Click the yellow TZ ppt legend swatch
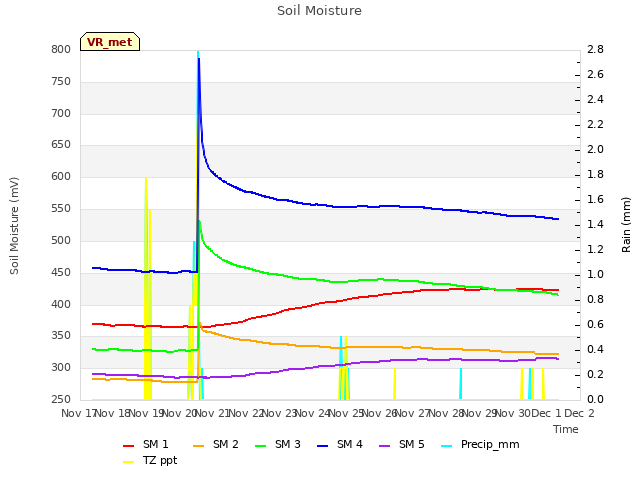 [x=129, y=462]
